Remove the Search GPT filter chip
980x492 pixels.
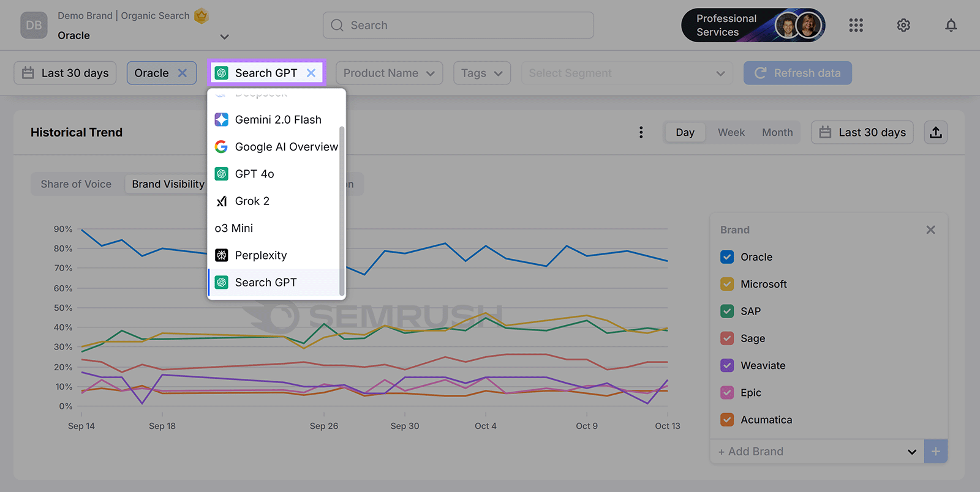[x=311, y=73]
